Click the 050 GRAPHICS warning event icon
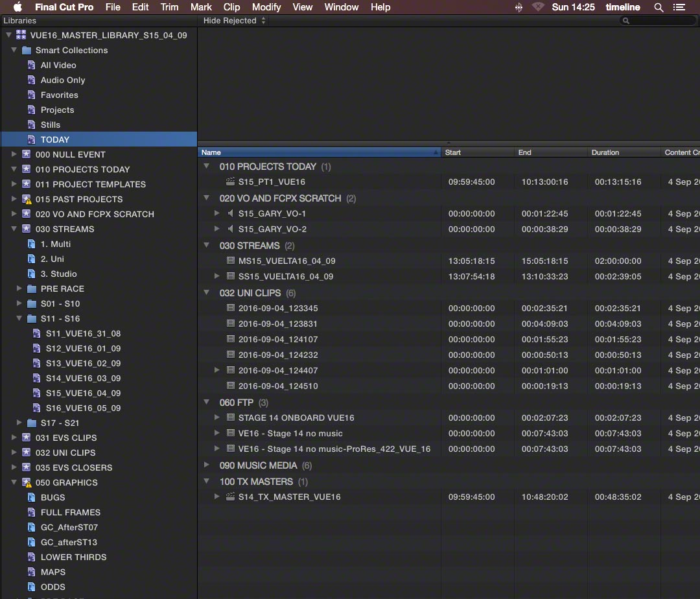 (x=27, y=482)
